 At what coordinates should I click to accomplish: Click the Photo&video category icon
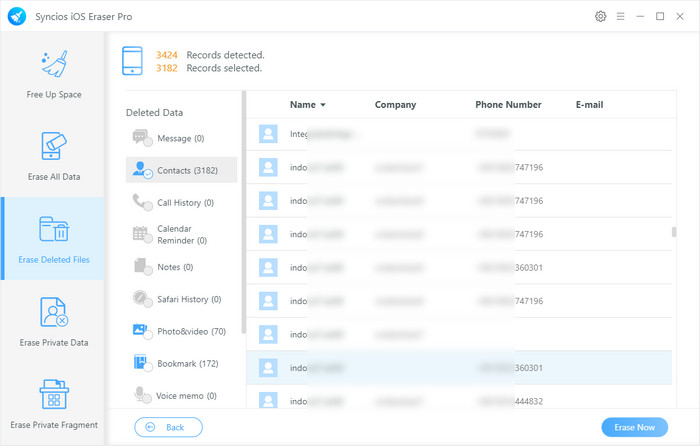142,331
